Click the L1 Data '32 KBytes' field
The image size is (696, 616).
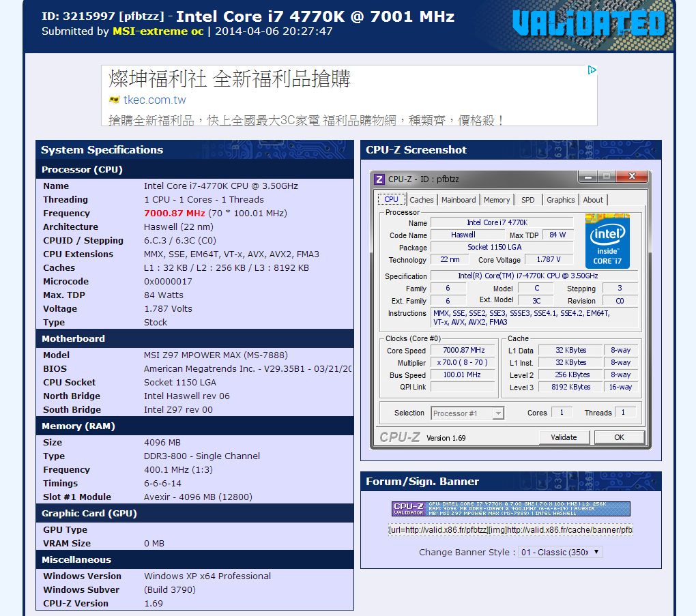click(x=570, y=350)
